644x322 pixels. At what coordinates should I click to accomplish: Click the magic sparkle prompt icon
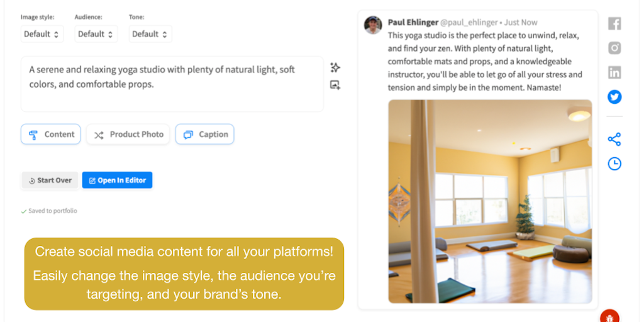click(335, 68)
